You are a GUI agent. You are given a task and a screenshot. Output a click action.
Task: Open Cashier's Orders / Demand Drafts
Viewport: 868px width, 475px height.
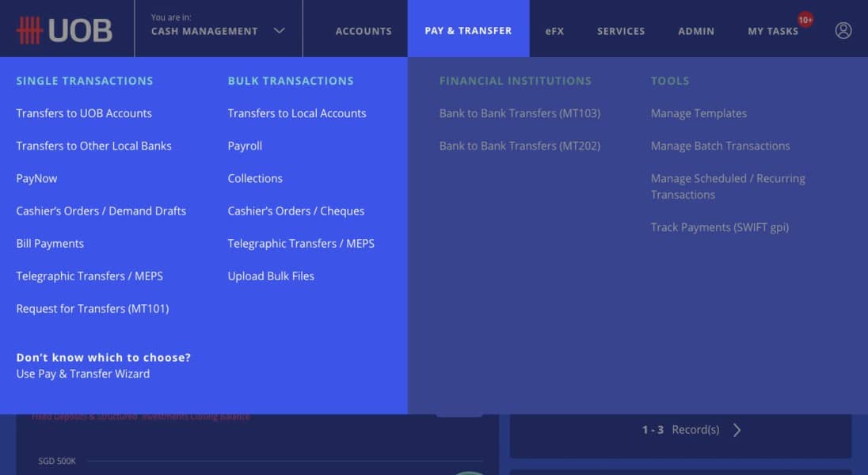101,211
